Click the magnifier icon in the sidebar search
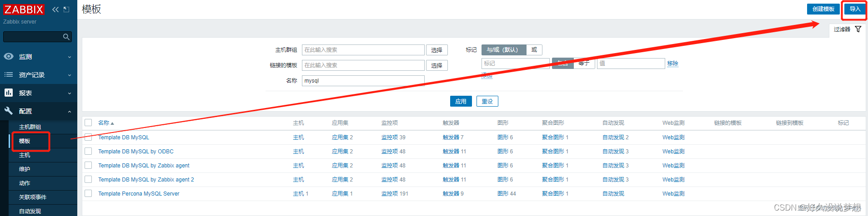The width and height of the screenshot is (868, 216). (66, 37)
